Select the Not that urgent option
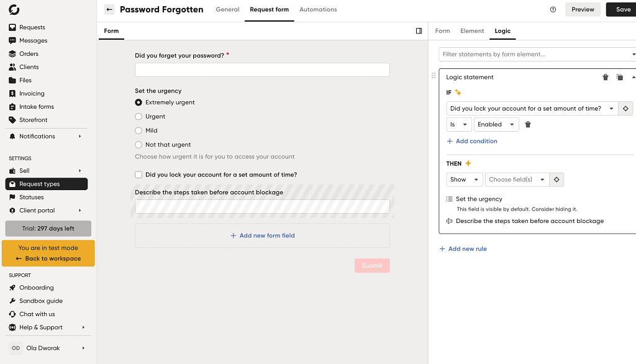 coord(139,145)
